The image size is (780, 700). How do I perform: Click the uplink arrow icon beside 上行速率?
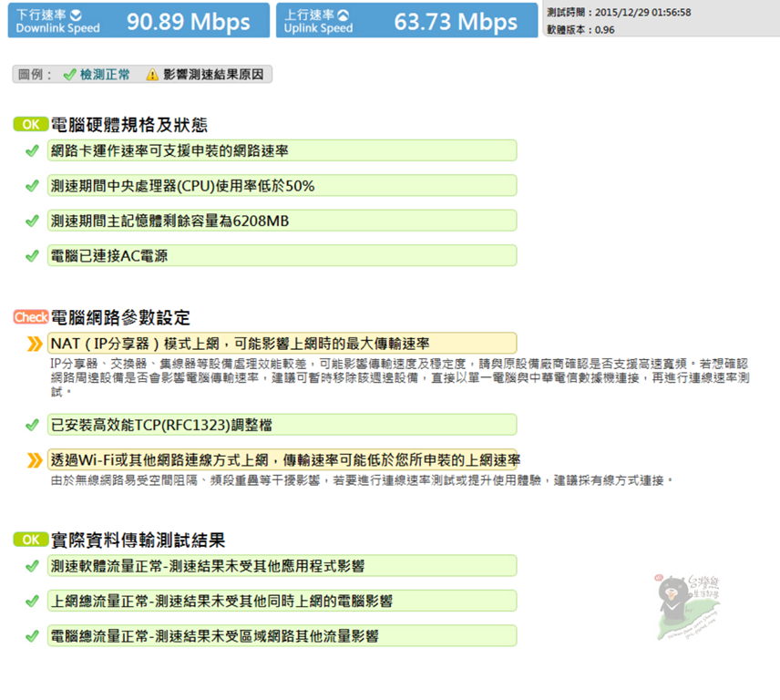(x=344, y=15)
